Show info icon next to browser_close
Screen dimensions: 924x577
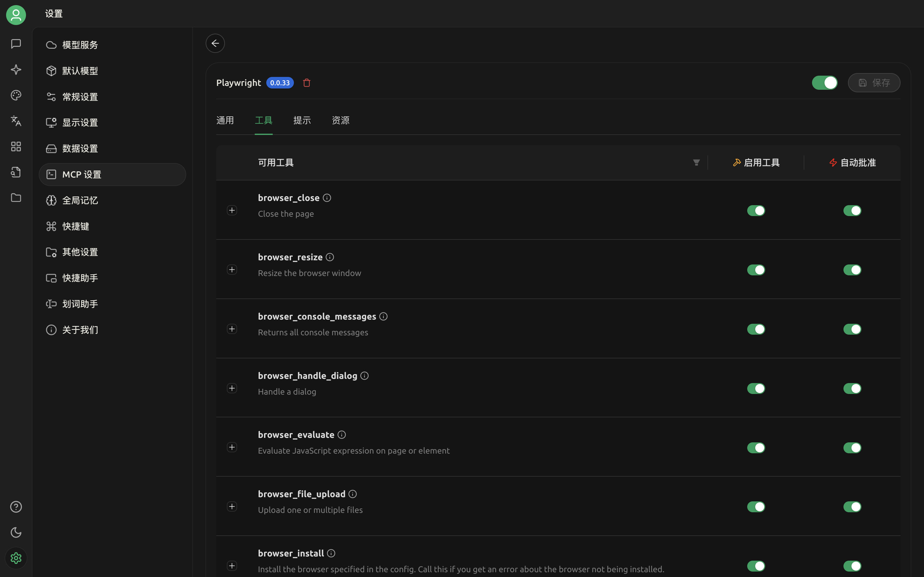(x=327, y=198)
